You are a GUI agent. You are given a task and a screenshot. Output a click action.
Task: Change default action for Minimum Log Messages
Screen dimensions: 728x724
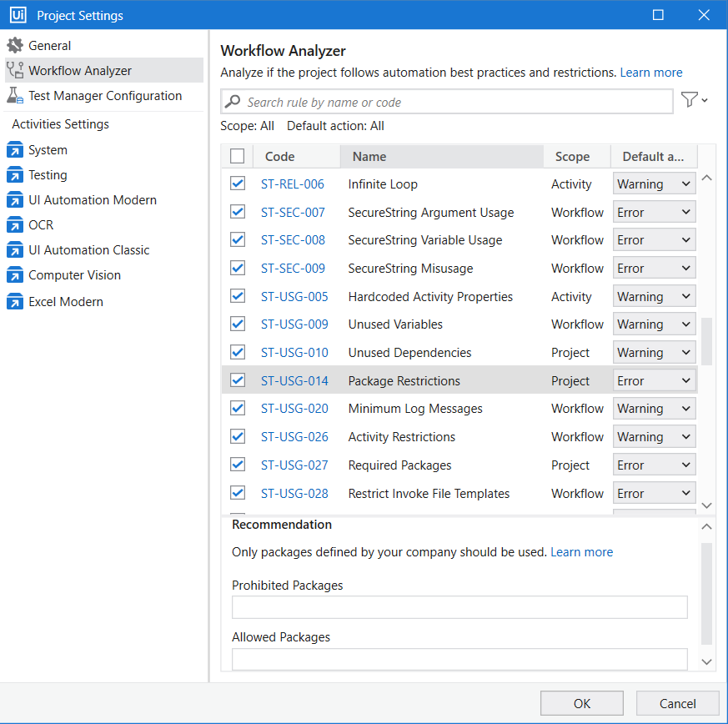[x=655, y=409]
